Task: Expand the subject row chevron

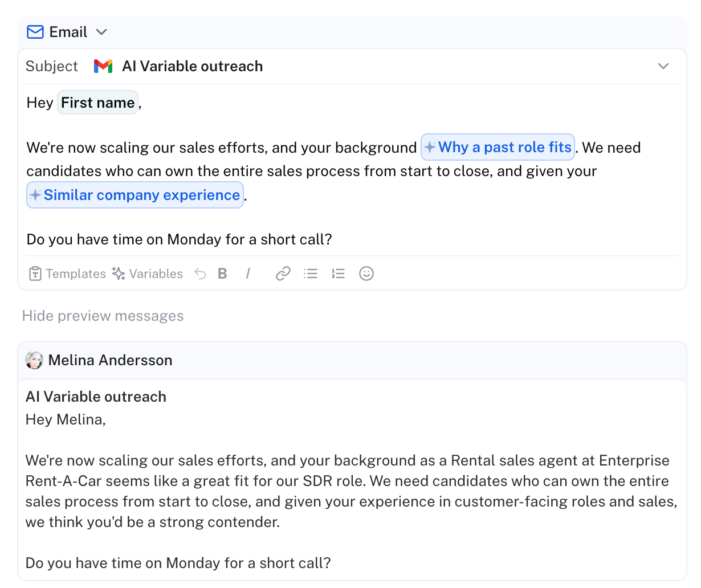Action: pyautogui.click(x=663, y=66)
